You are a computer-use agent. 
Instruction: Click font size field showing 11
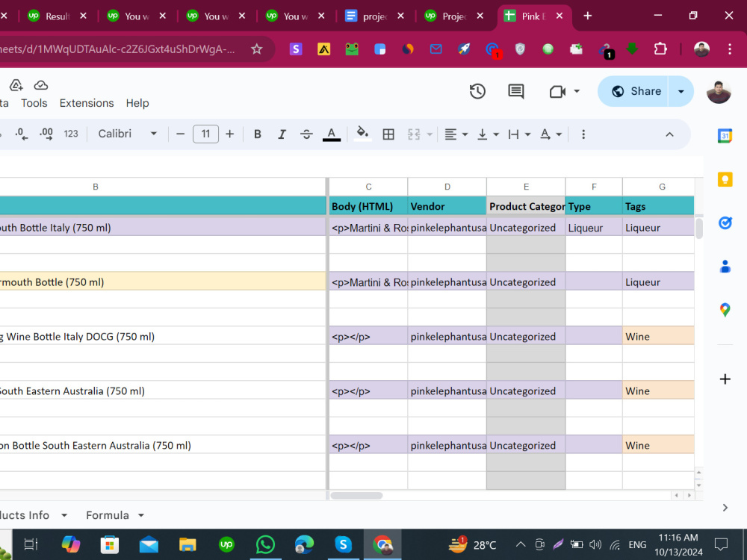point(206,134)
